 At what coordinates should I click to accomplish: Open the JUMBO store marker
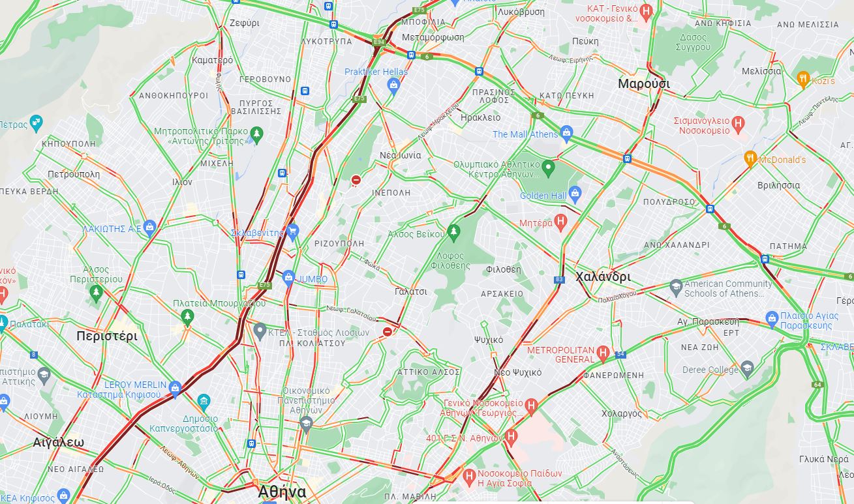pyautogui.click(x=288, y=279)
